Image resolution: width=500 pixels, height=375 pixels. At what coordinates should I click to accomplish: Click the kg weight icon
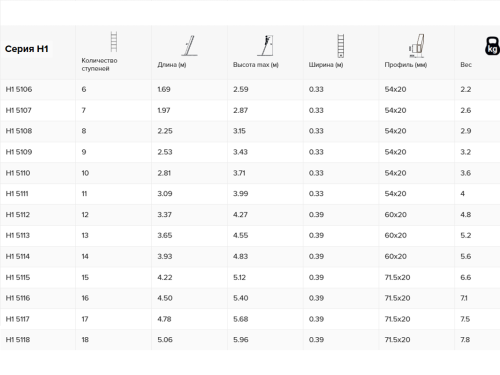tap(492, 46)
